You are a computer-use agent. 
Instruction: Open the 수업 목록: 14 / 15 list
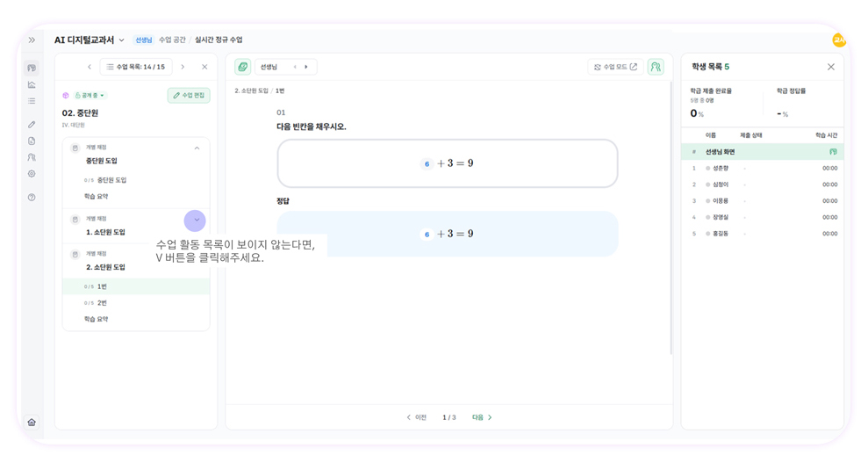136,67
